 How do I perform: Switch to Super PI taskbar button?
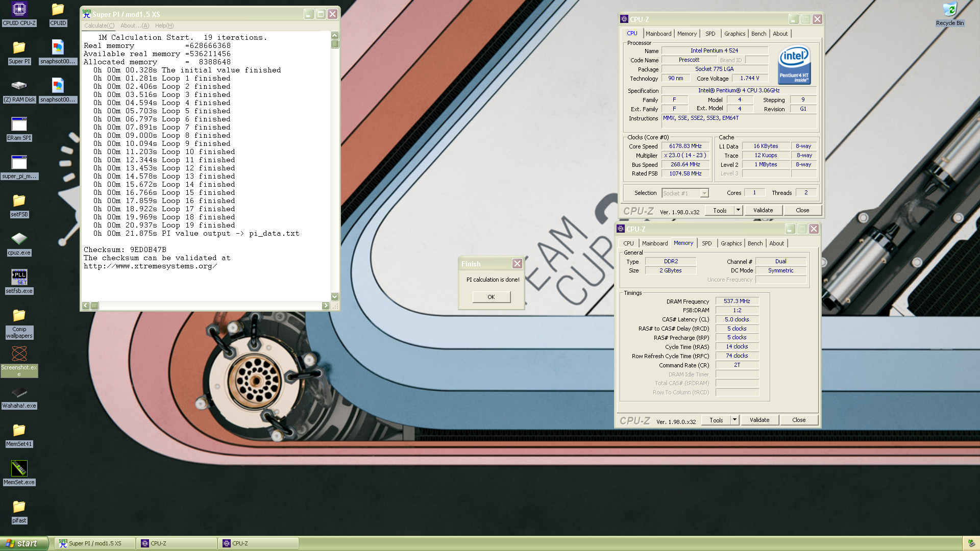[x=94, y=543]
